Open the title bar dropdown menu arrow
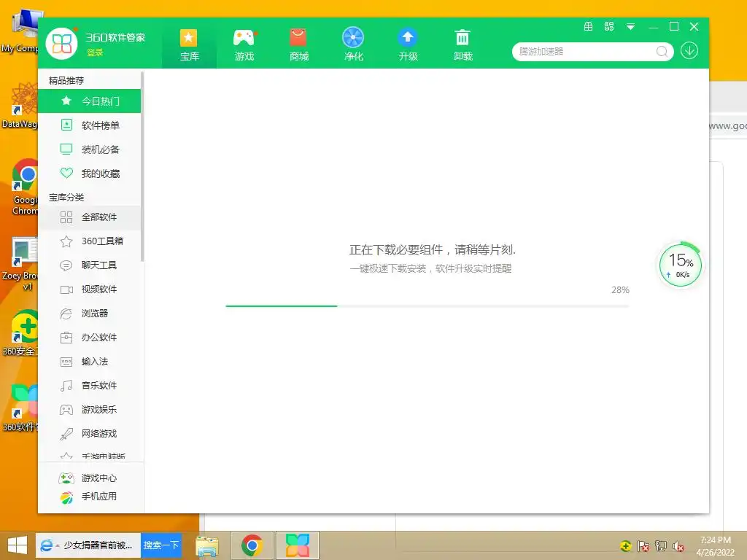747x560 pixels. [x=630, y=27]
